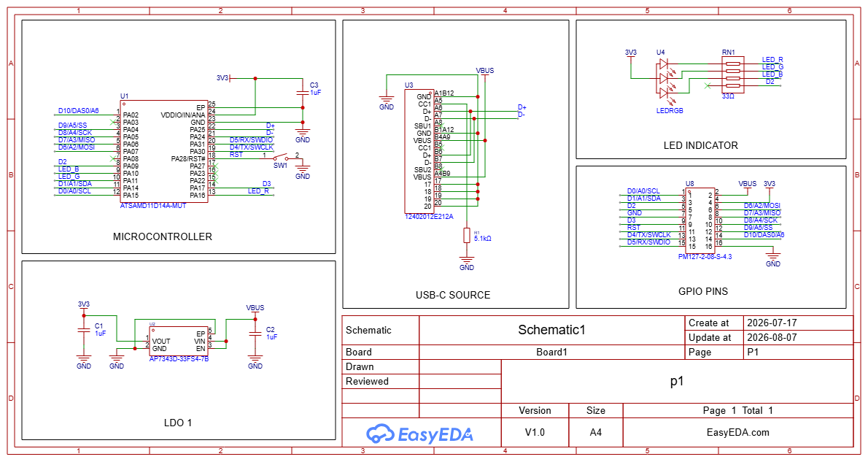Click the GND symbol under the U8 header
The width and height of the screenshot is (868, 462).
coord(772,258)
